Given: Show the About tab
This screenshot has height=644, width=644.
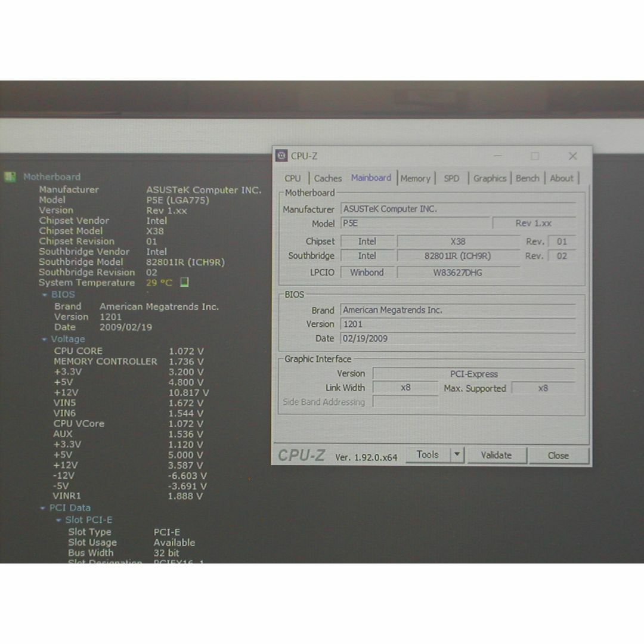Looking at the screenshot, I should click(562, 178).
